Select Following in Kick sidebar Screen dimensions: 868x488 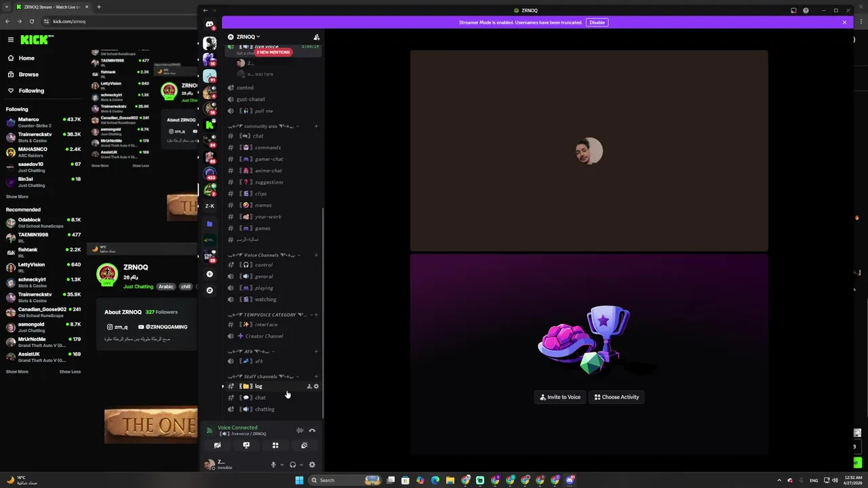pos(31,91)
